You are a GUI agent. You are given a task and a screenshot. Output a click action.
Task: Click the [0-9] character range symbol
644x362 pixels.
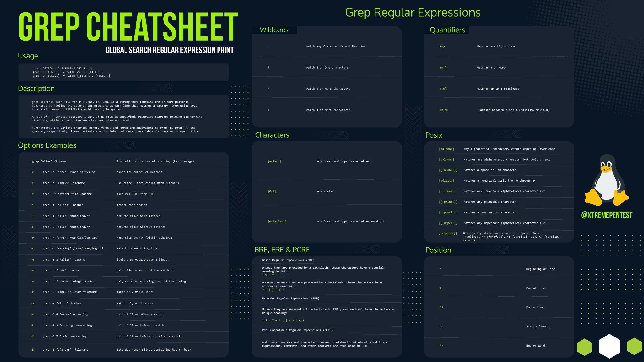[272, 191]
